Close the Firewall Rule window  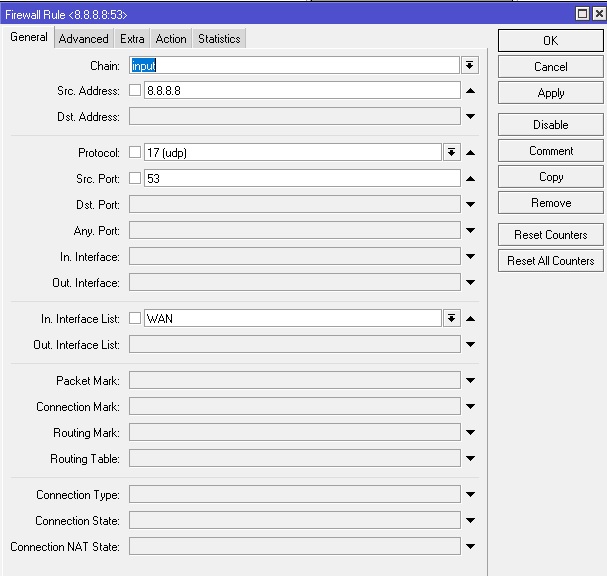(x=598, y=14)
